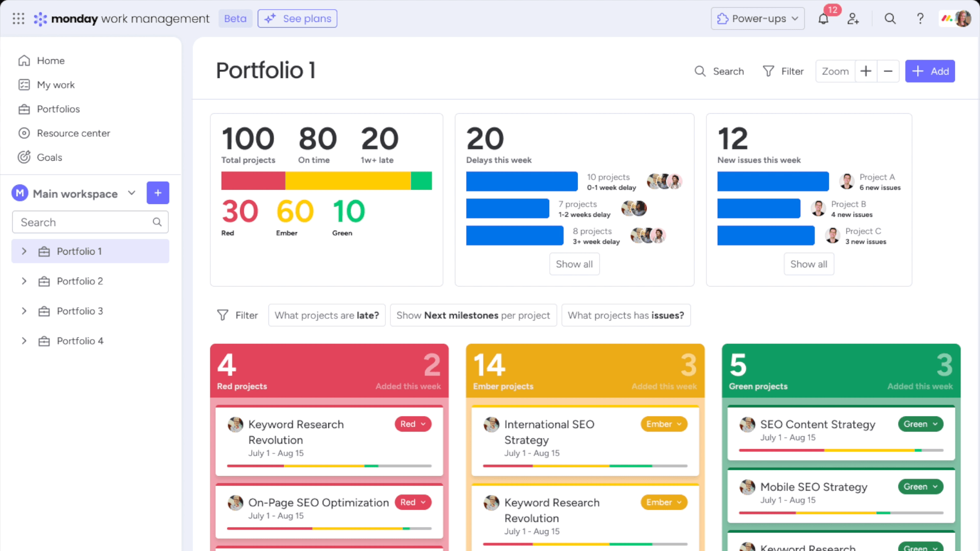Expand the Portfolio 4 chevron
The image size is (980, 551).
[x=24, y=341]
